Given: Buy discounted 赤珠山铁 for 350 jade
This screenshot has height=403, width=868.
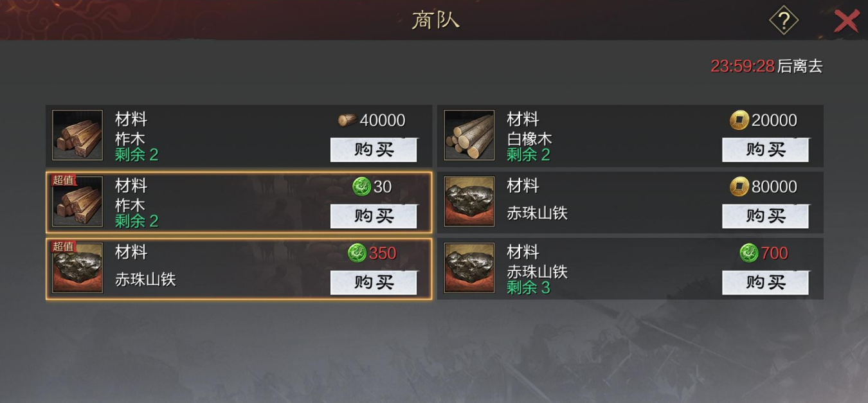Looking at the screenshot, I should [x=374, y=282].
